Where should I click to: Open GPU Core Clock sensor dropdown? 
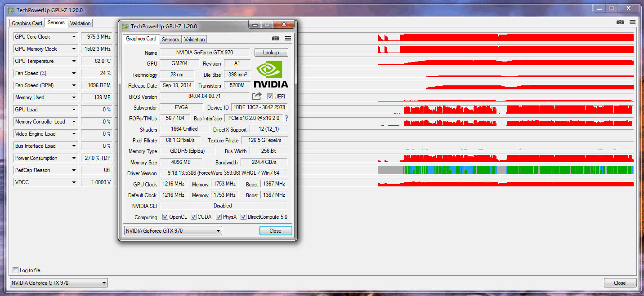[74, 37]
